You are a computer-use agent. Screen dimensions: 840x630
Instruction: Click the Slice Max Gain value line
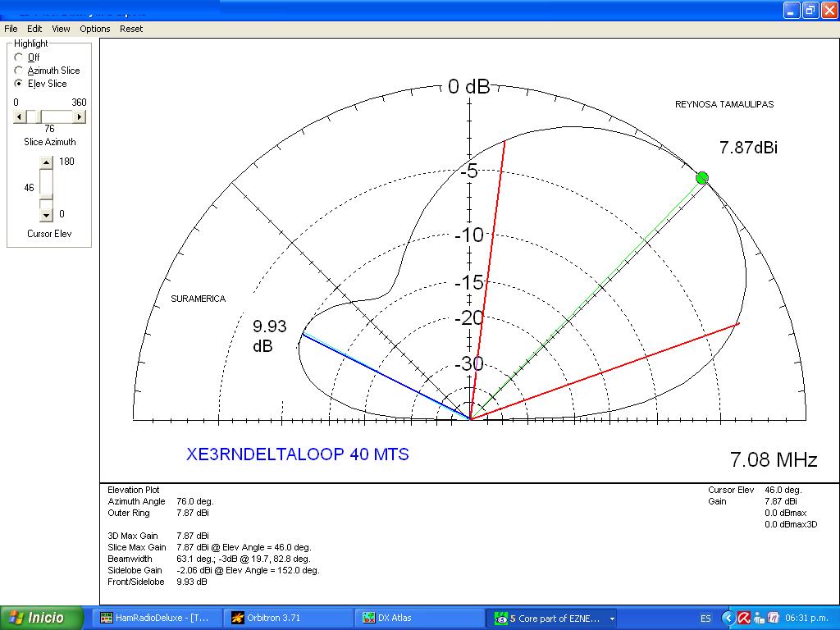(244, 547)
